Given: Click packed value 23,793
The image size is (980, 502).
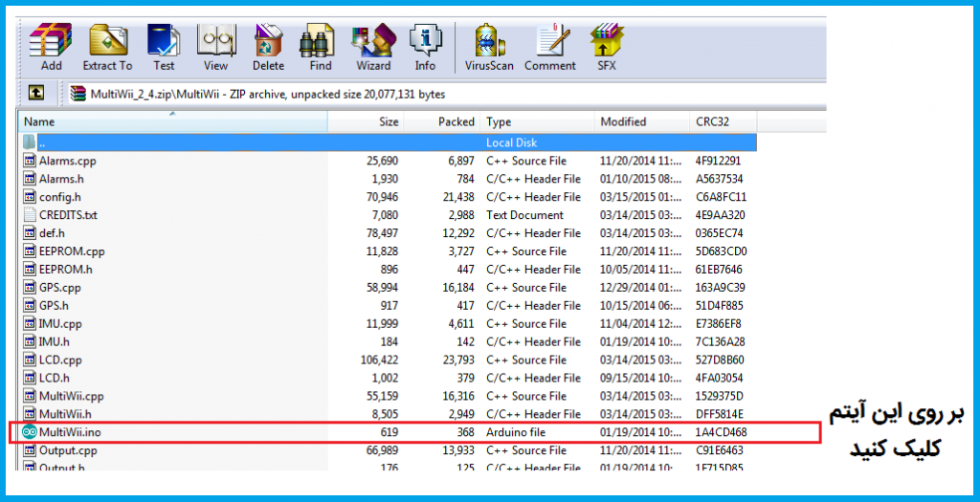Looking at the screenshot, I should (458, 360).
